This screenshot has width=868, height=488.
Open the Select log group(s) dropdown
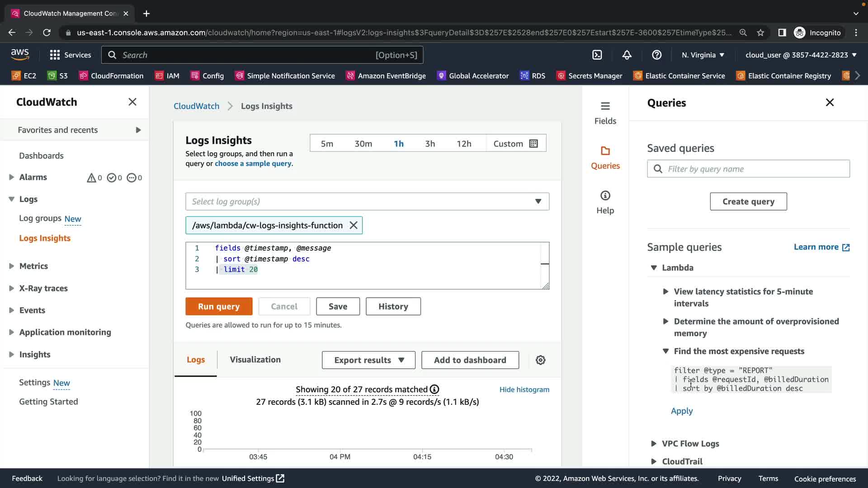[367, 202]
